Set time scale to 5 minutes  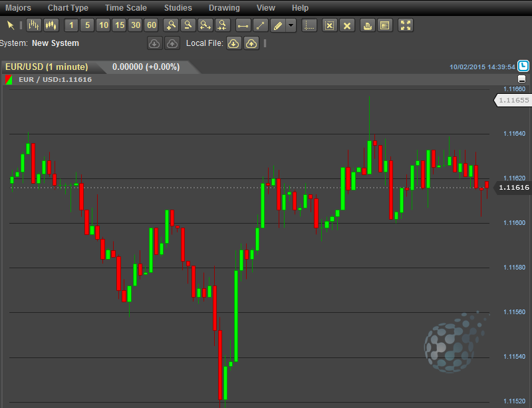pos(87,25)
